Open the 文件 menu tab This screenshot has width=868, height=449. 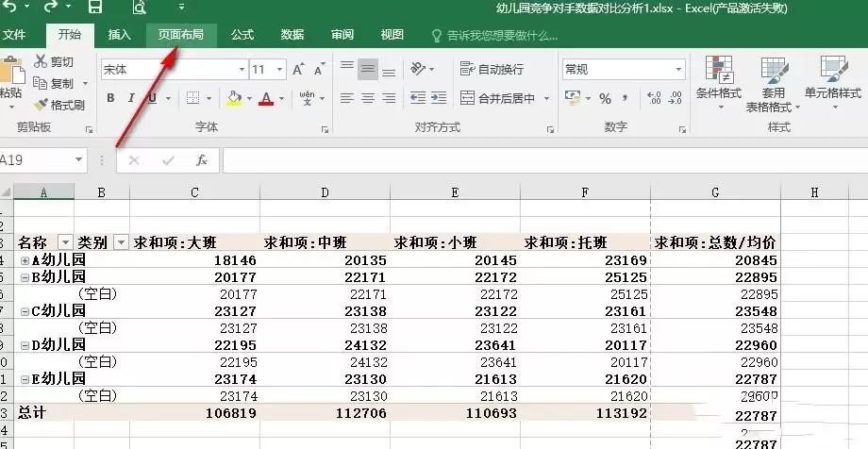click(x=14, y=35)
